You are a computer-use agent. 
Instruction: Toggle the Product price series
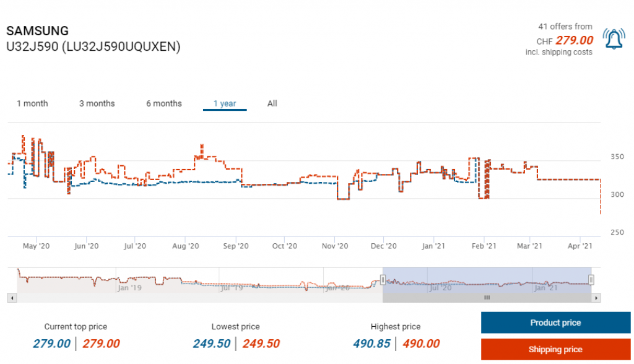[x=555, y=323]
